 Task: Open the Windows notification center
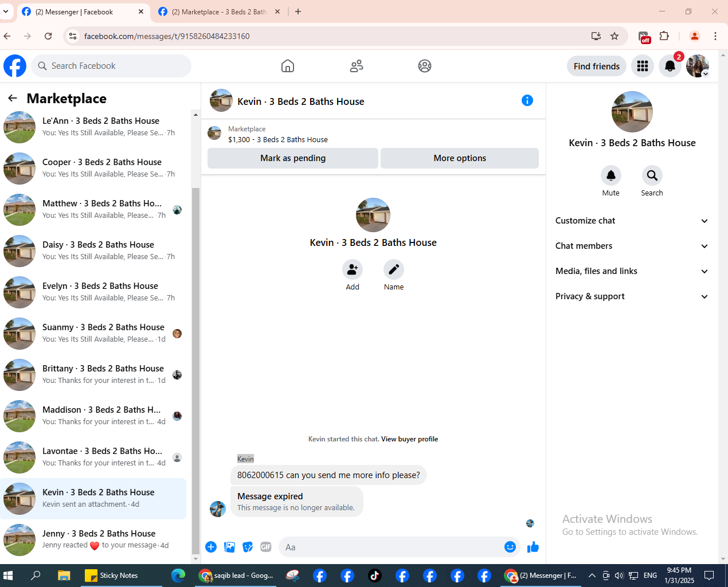709,576
